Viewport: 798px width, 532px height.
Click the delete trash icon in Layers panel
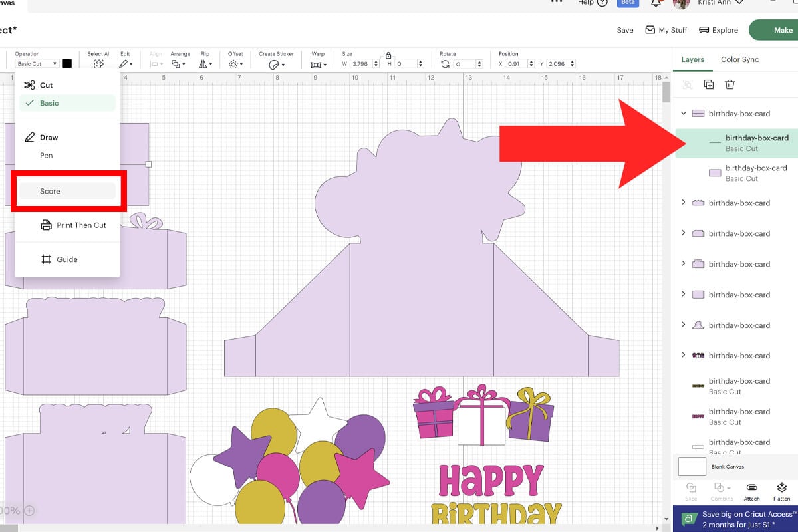(730, 84)
